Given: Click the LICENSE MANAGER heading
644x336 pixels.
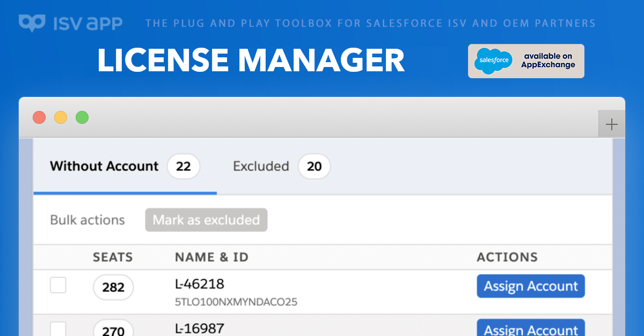Looking at the screenshot, I should point(251,61).
